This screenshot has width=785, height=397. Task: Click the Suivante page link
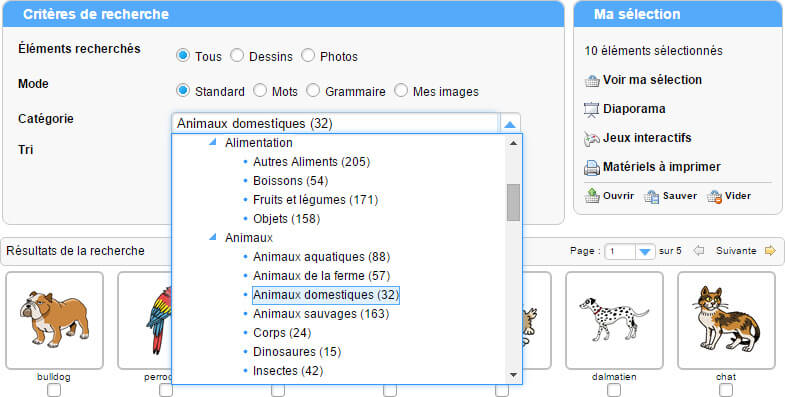click(x=736, y=251)
